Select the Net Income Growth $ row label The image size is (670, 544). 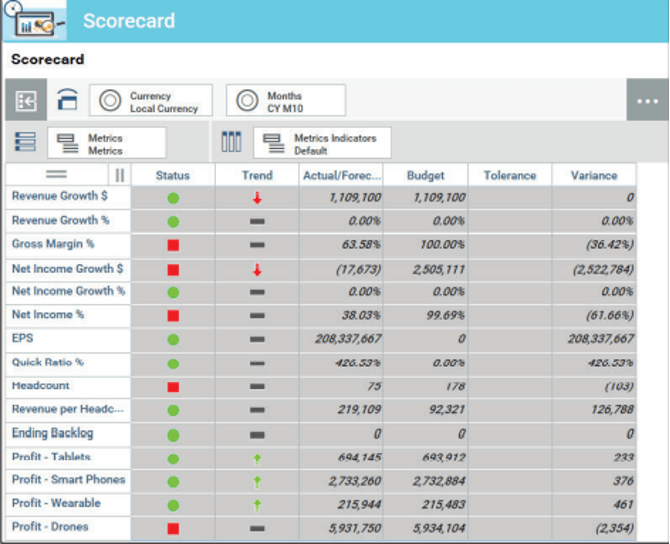(x=68, y=269)
